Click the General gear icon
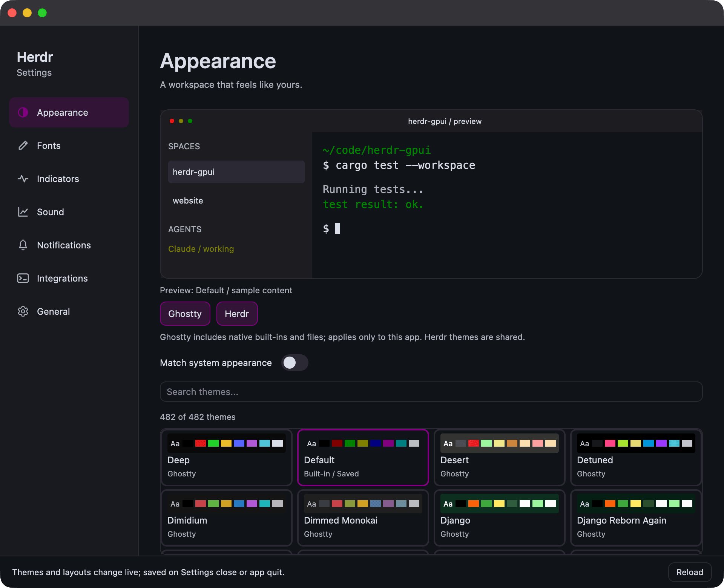Image resolution: width=724 pixels, height=588 pixels. [23, 311]
